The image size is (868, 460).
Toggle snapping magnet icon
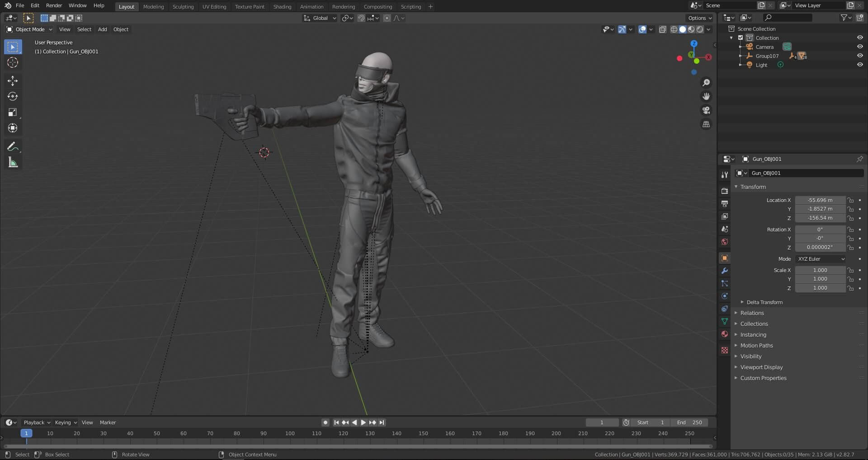click(x=361, y=18)
